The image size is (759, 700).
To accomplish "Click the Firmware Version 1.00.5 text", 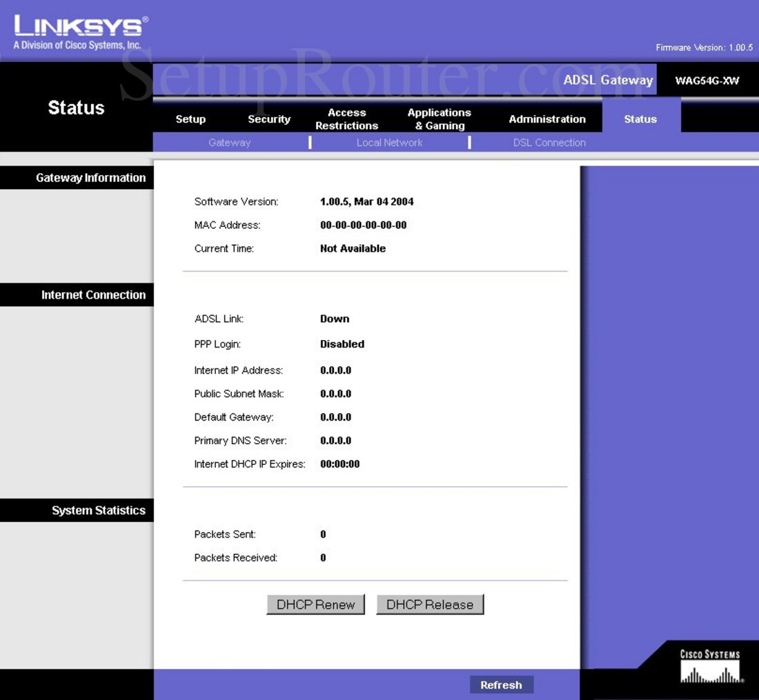I will coord(705,47).
